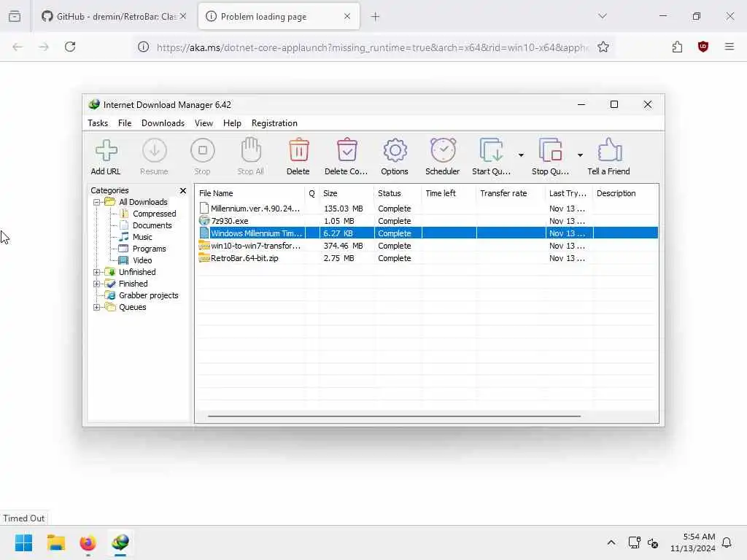This screenshot has width=747, height=560.
Task: Expand the Queues tree node
Action: pos(97,307)
